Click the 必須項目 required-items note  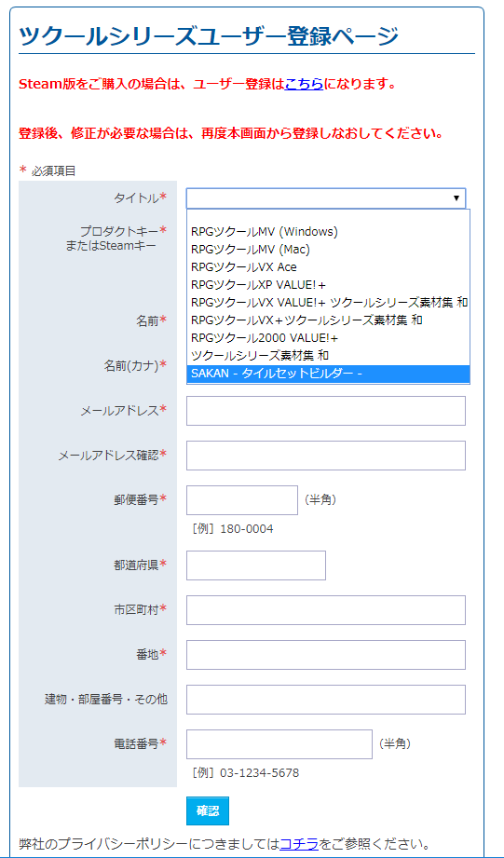click(x=54, y=170)
